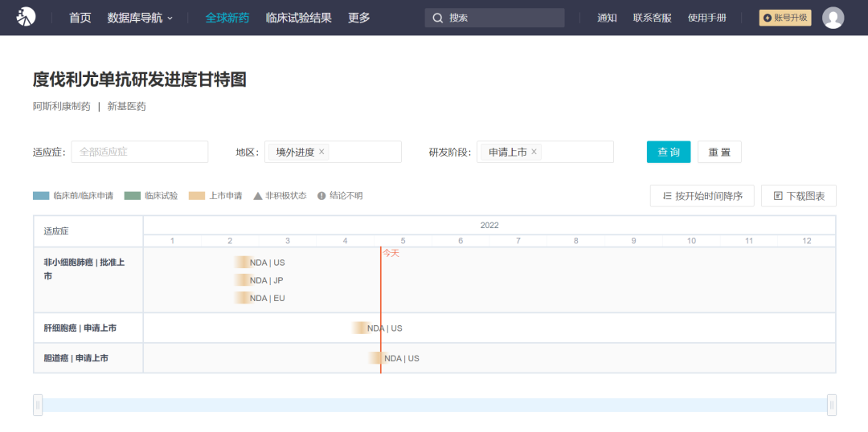Click the 度伐利尤单抗研发进度甘特图 page title
Image resolution: width=868 pixels, height=432 pixels.
tap(140, 79)
